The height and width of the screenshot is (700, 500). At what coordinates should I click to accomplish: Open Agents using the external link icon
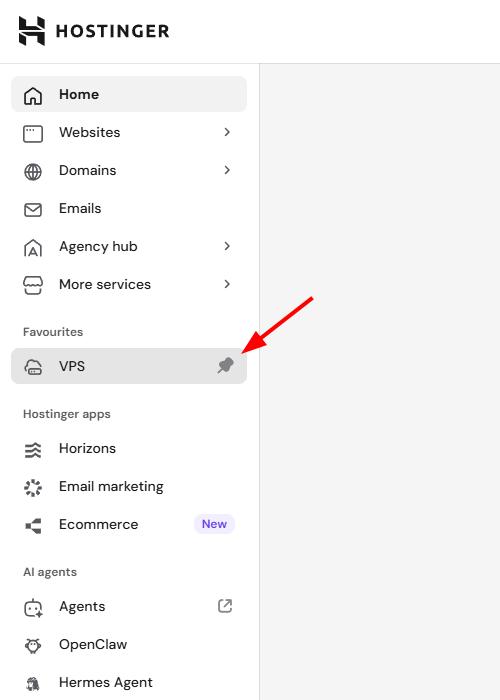point(225,606)
